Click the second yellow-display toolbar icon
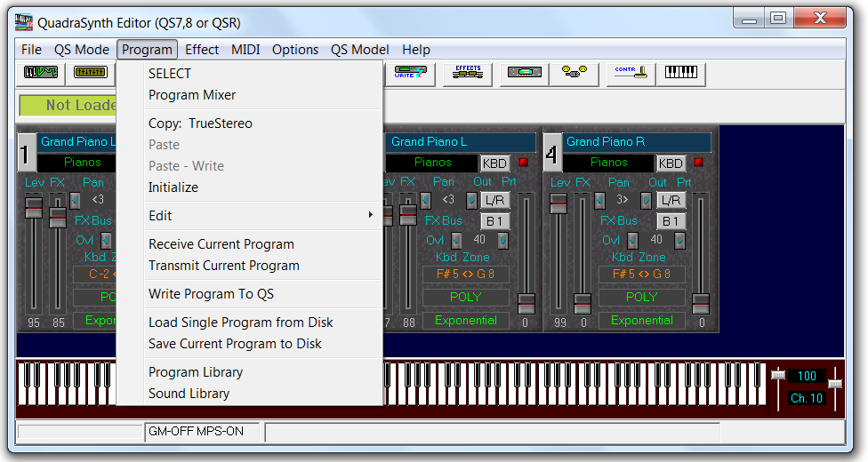The width and height of the screenshot is (868, 462). click(x=91, y=74)
